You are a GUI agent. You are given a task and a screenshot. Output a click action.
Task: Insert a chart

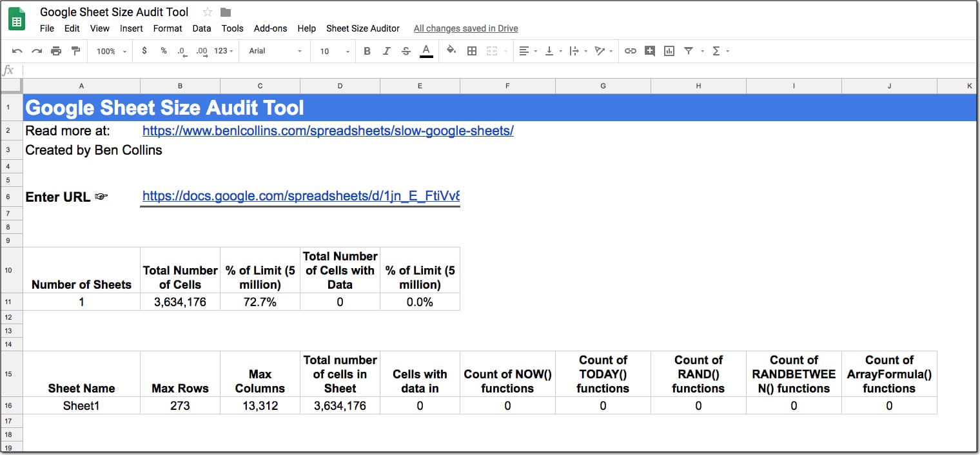click(x=669, y=51)
